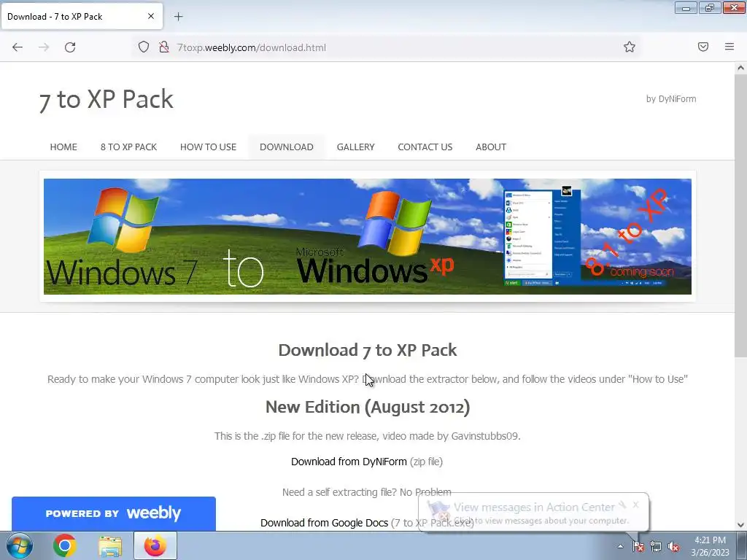The height and width of the screenshot is (560, 747).
Task: Open the HOW TO USE nav item
Action: [x=208, y=147]
